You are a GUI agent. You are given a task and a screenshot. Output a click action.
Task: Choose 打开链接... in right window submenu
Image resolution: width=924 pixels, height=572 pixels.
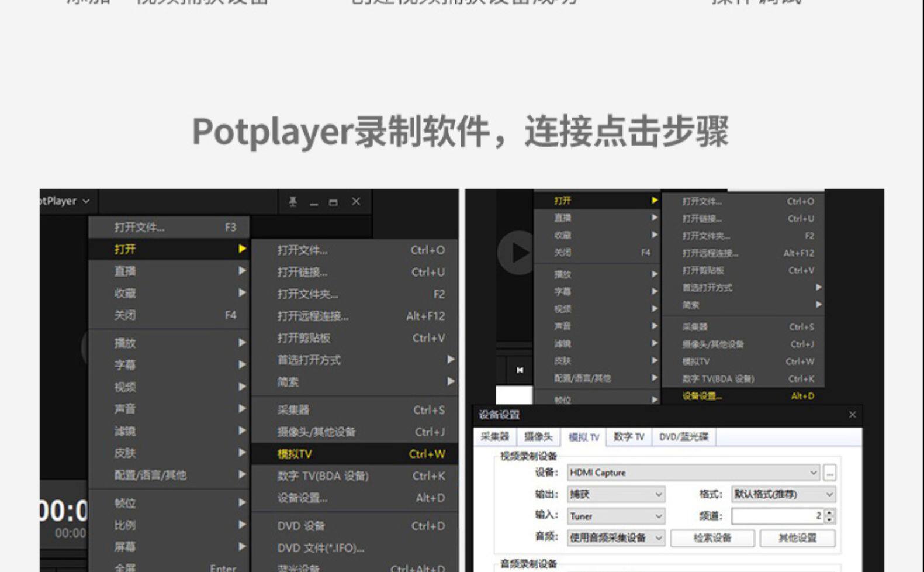(743, 219)
